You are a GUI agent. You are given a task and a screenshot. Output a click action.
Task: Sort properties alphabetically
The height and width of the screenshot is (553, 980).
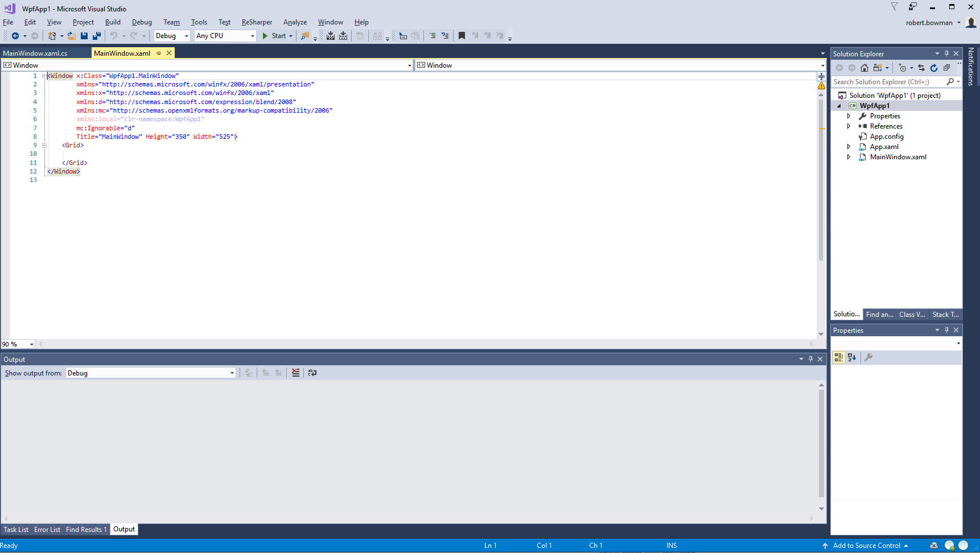(x=852, y=357)
